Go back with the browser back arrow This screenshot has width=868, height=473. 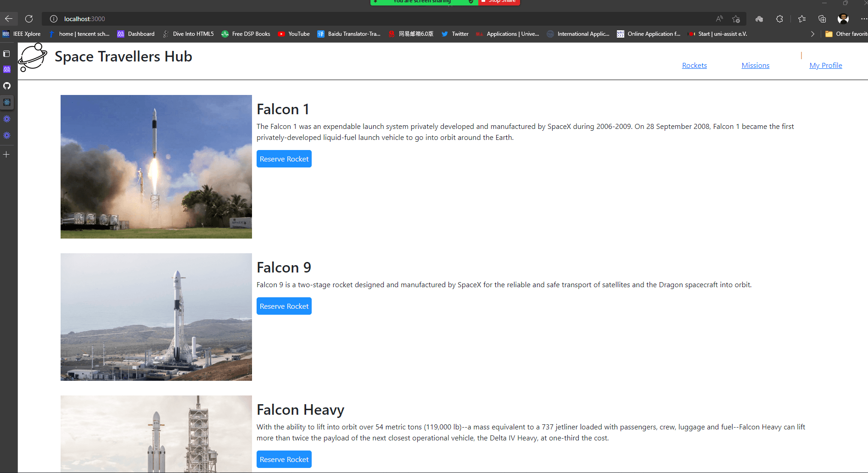[8, 19]
